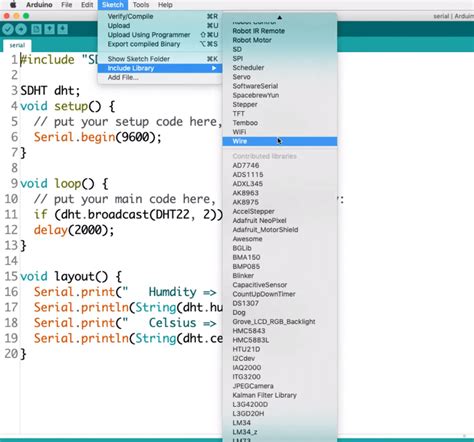Screen dimensions: 474x442
Task: Click the New sketch toolbar icon
Action: click(36, 29)
